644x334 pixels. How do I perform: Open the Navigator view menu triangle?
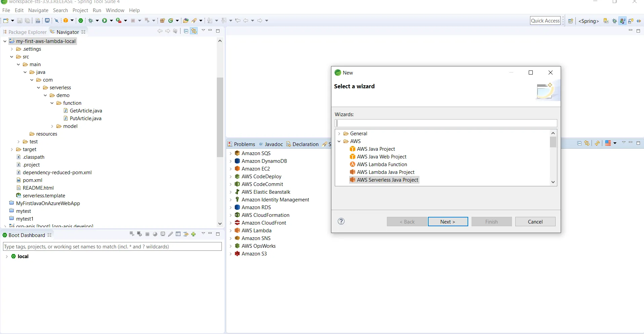(203, 31)
